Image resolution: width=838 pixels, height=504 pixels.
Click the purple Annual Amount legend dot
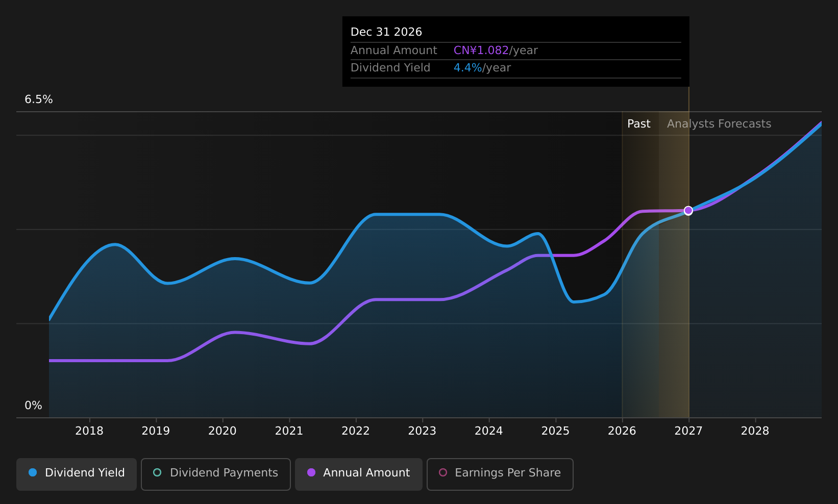point(311,472)
